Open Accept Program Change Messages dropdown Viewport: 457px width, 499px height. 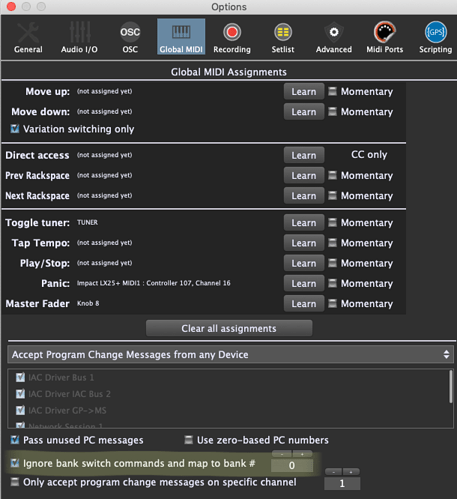[x=230, y=355]
